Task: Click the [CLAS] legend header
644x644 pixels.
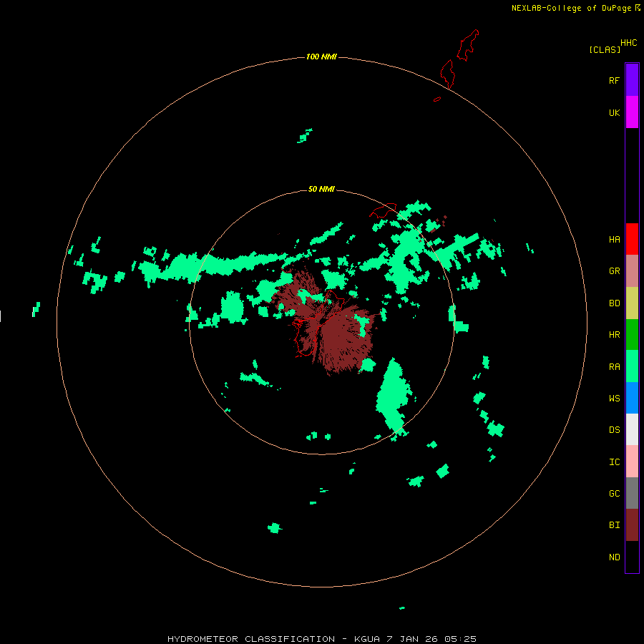Action: point(605,49)
